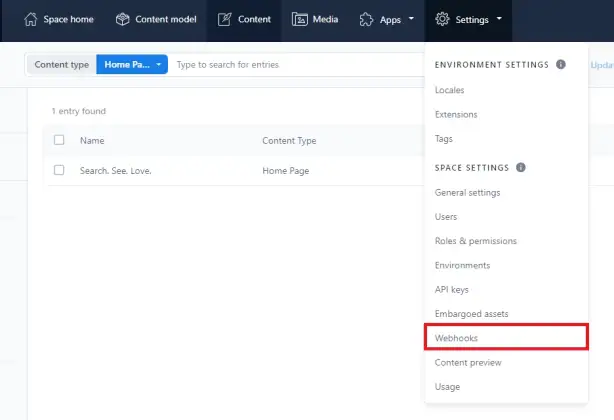614x420 pixels.
Task: Focus the Type to search for entries field
Action: click(x=298, y=65)
